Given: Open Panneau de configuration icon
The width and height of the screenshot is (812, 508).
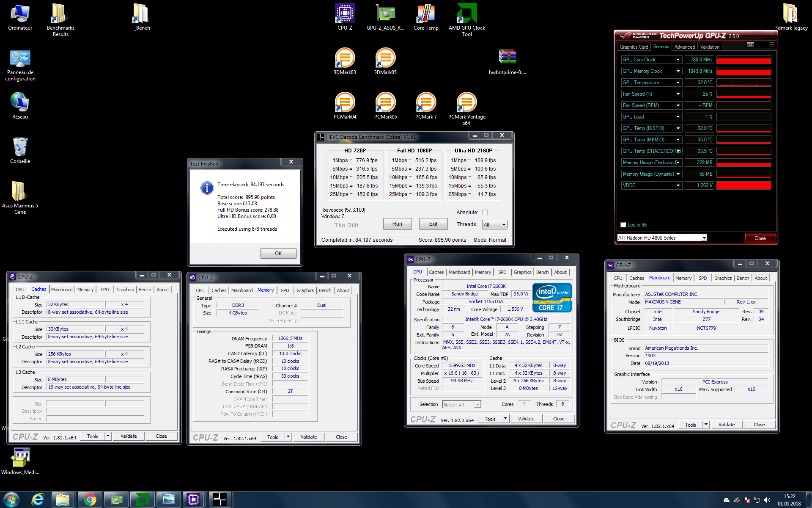Looking at the screenshot, I should [20, 65].
